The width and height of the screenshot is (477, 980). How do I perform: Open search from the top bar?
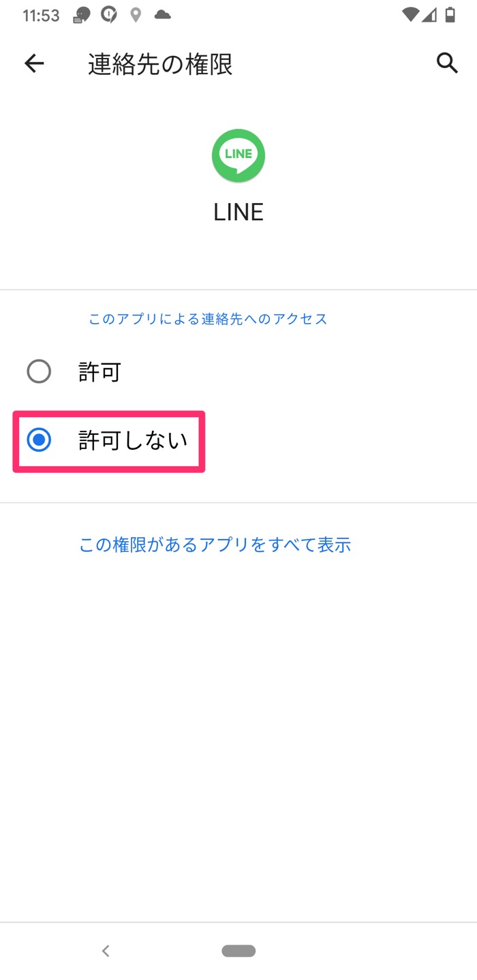(448, 63)
